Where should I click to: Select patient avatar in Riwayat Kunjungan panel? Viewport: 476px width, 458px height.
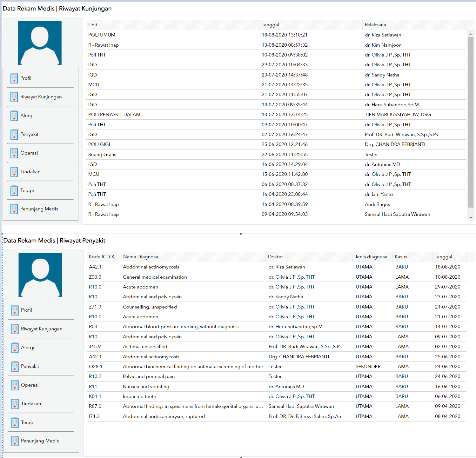tap(40, 43)
